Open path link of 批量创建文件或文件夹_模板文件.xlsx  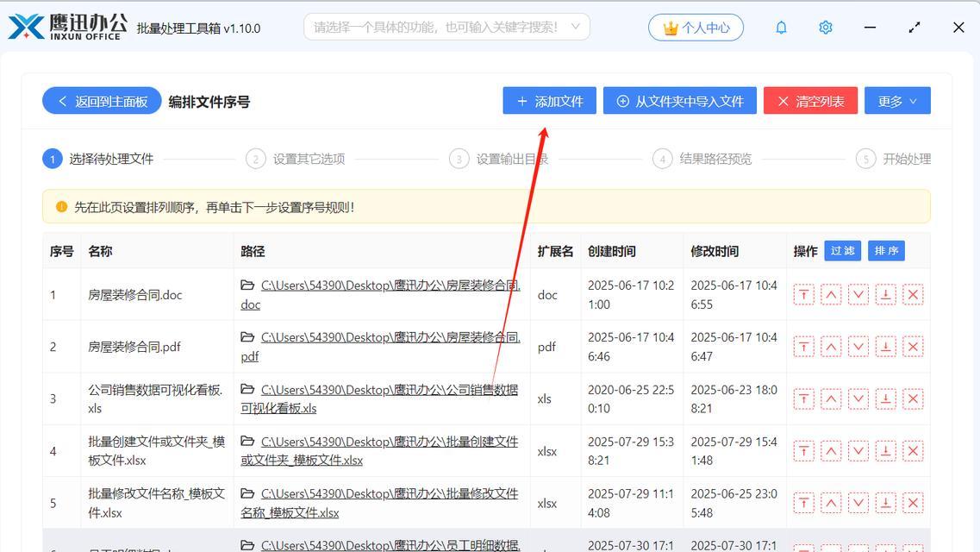[x=379, y=451]
